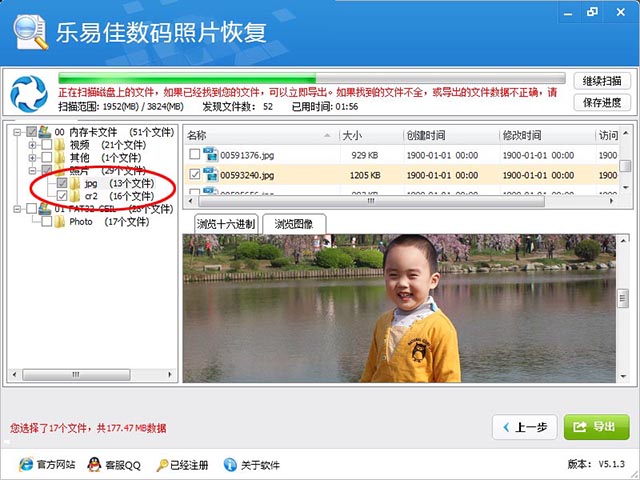The image size is (640, 480).
Task: Click the 视频 folder icon
Action: pos(60,144)
